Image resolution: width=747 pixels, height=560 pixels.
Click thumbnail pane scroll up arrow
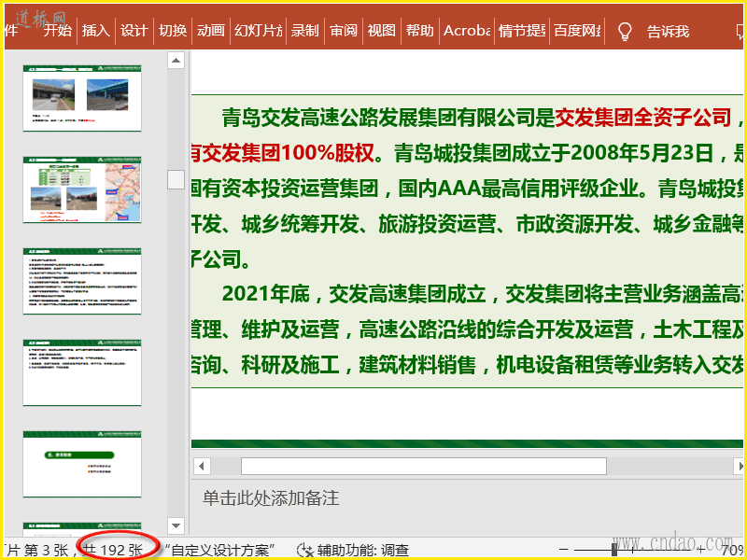pyautogui.click(x=176, y=61)
